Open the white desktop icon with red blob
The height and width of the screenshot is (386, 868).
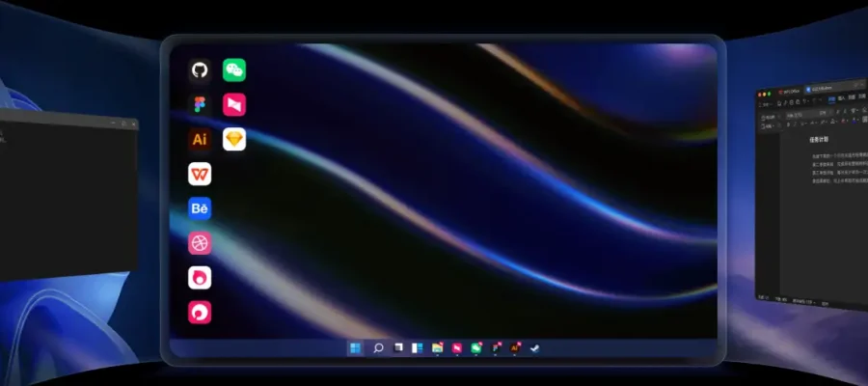coord(200,278)
